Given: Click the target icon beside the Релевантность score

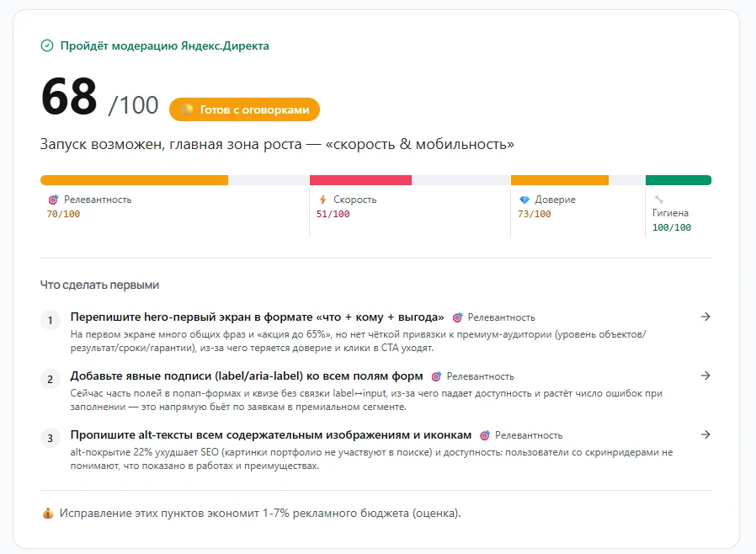Looking at the screenshot, I should point(53,200).
